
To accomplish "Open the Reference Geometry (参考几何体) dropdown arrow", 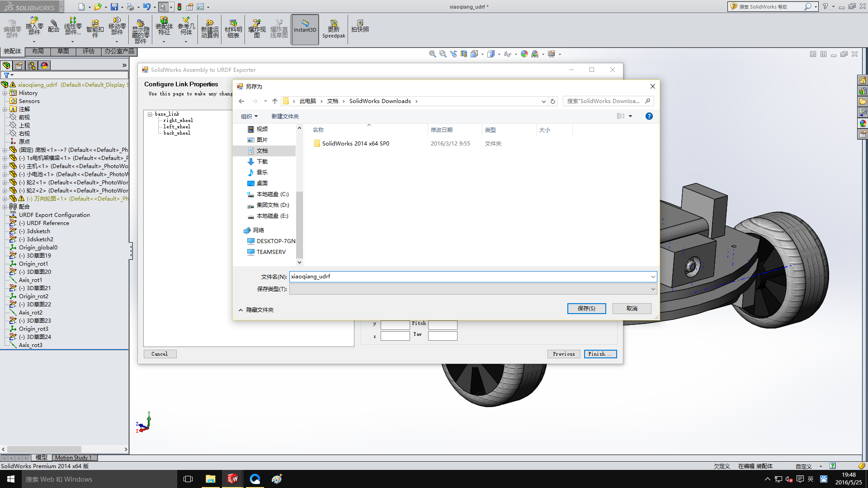I will tap(186, 42).
